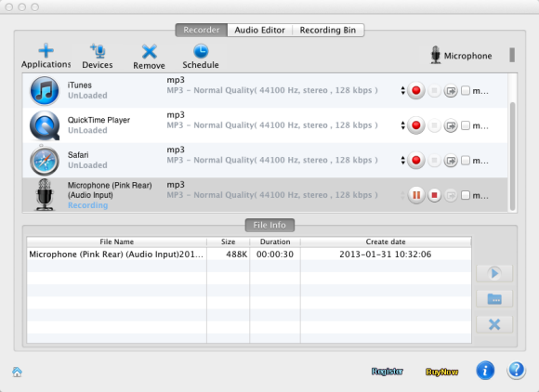
Task: Click the disabled stop button in Safari row
Action: click(435, 161)
